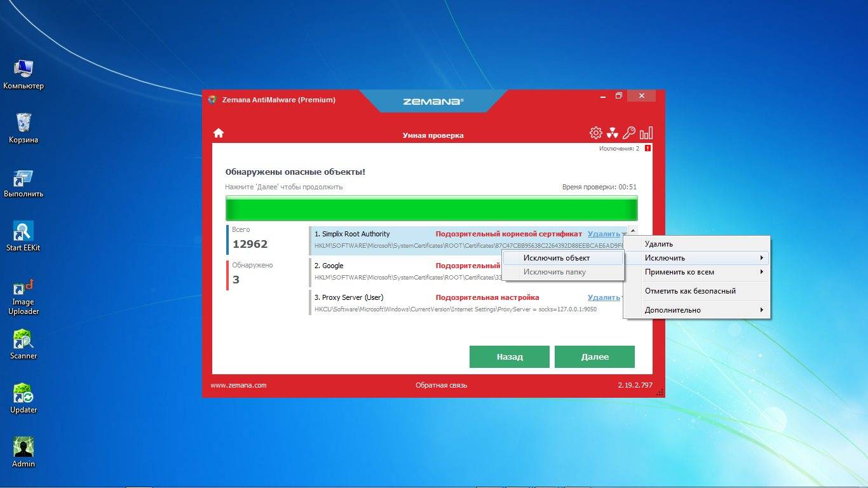The width and height of the screenshot is (868, 488).
Task: Choose Удалить in context menu
Action: [x=697, y=244]
